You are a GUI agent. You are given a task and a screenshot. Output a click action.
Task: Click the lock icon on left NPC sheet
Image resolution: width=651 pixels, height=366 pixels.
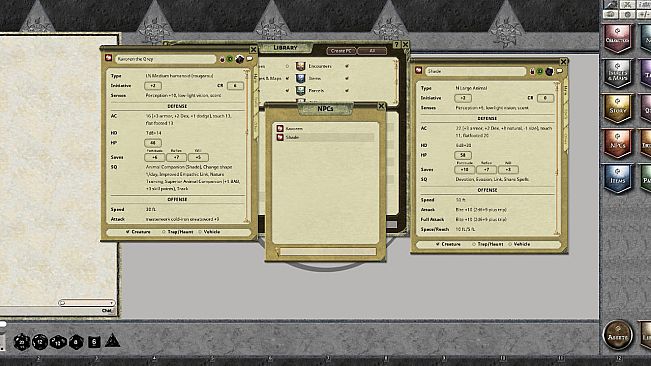[x=222, y=59]
